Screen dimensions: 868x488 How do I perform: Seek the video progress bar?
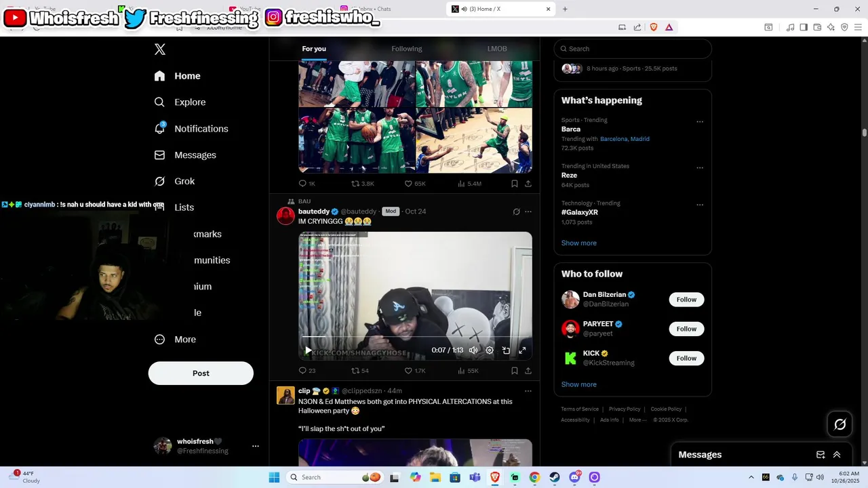pos(415,337)
